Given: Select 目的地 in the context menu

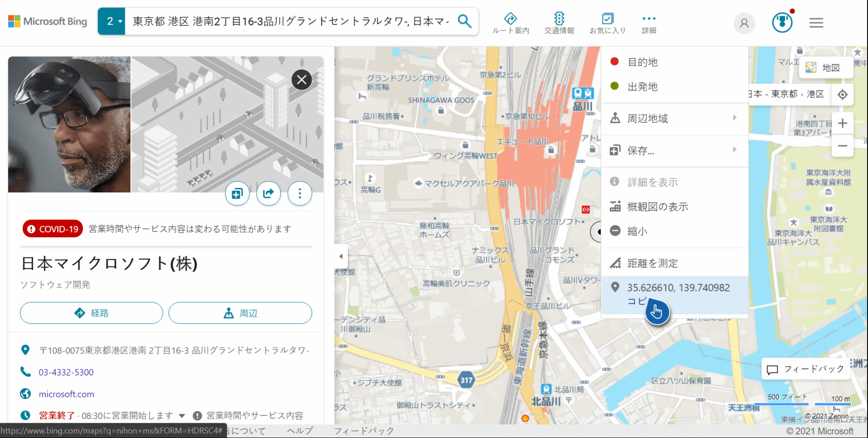Looking at the screenshot, I should point(674,62).
